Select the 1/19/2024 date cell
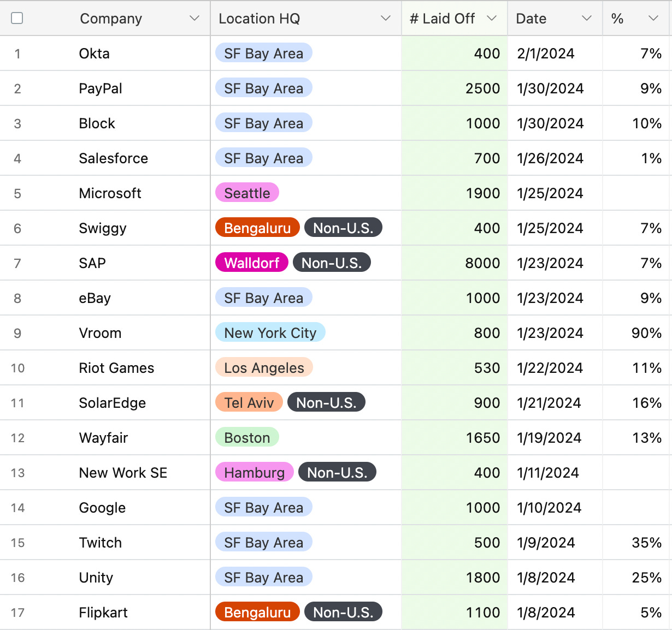 coord(555,438)
